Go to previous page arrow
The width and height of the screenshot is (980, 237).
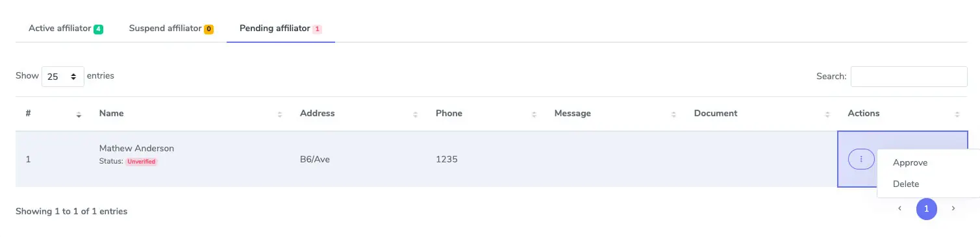899,208
